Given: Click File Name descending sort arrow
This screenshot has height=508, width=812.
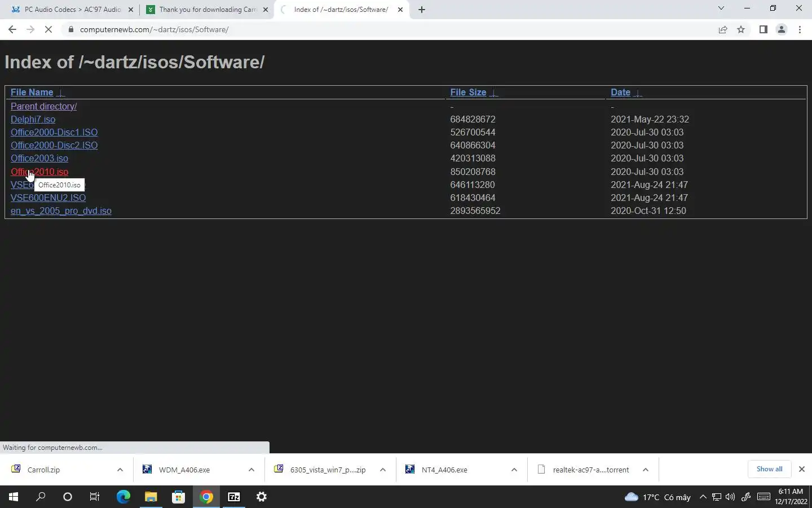Looking at the screenshot, I should coord(61,93).
